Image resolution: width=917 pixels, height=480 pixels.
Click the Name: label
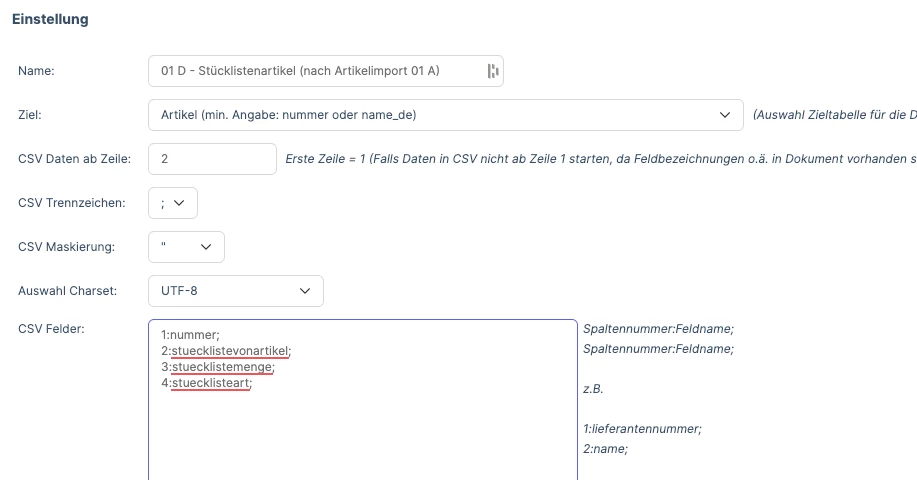[36, 71]
